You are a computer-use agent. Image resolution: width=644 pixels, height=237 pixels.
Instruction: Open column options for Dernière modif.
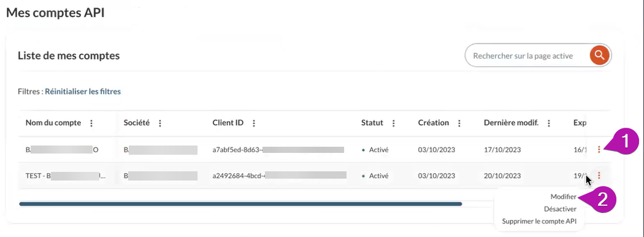[549, 123]
